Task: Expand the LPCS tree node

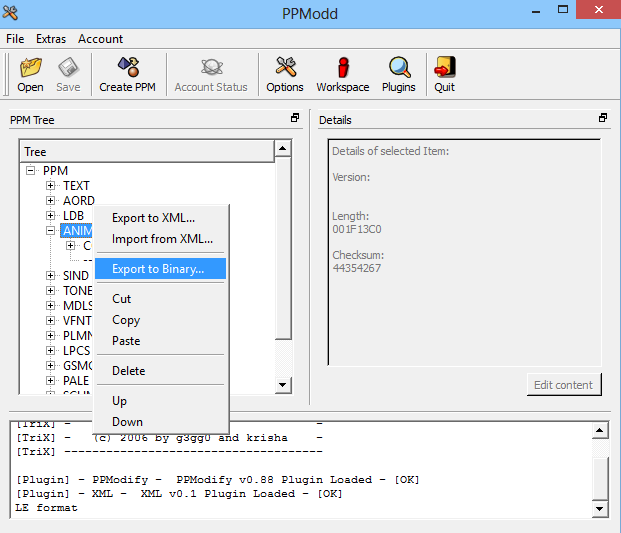Action: (50, 350)
